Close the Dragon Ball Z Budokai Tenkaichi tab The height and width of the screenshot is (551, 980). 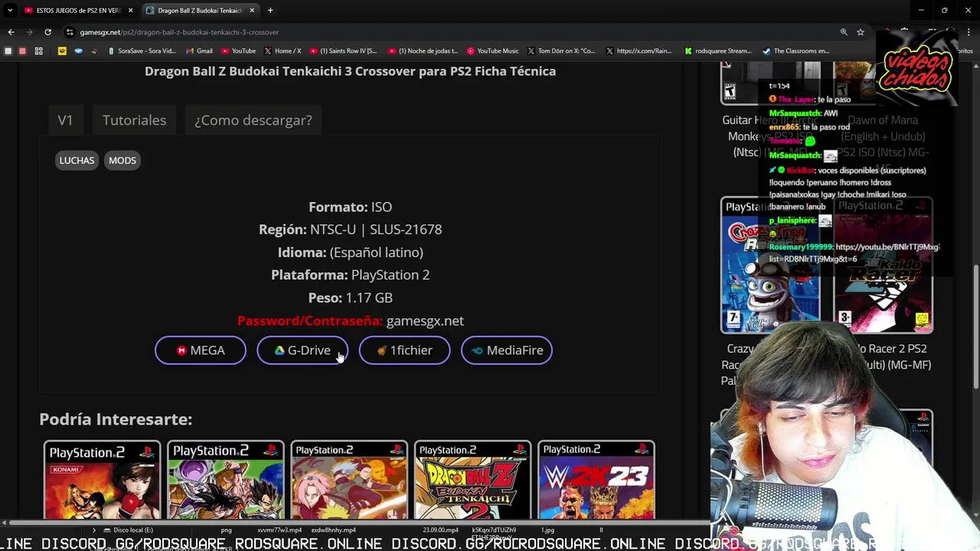(x=252, y=11)
